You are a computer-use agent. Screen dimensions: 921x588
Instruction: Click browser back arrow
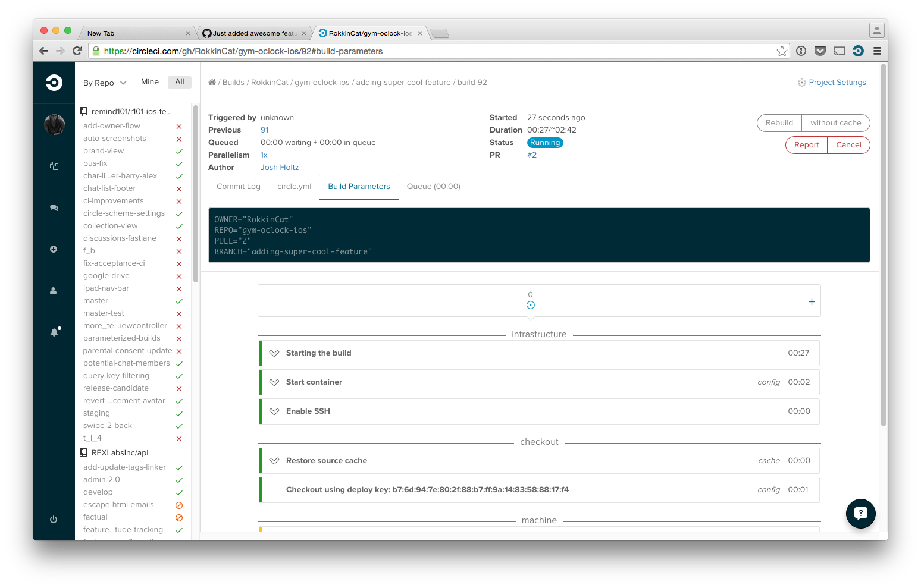coord(43,51)
